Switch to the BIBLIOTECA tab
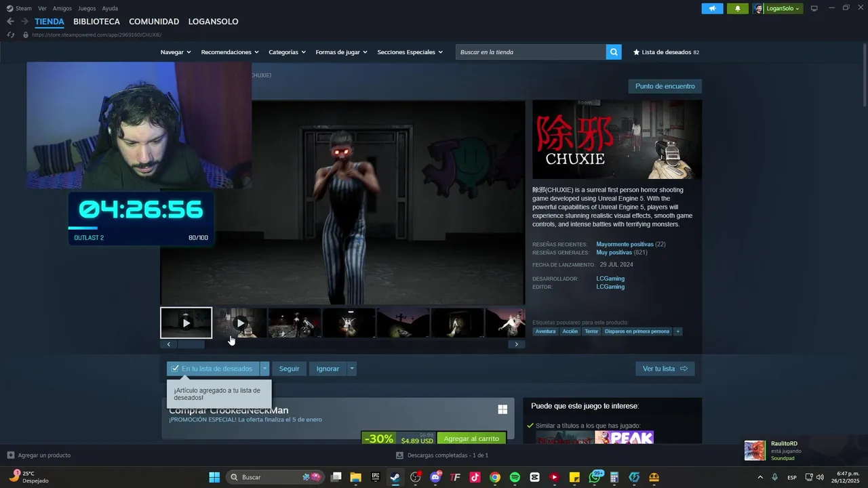Screen dimensions: 868x488 (96, 22)
